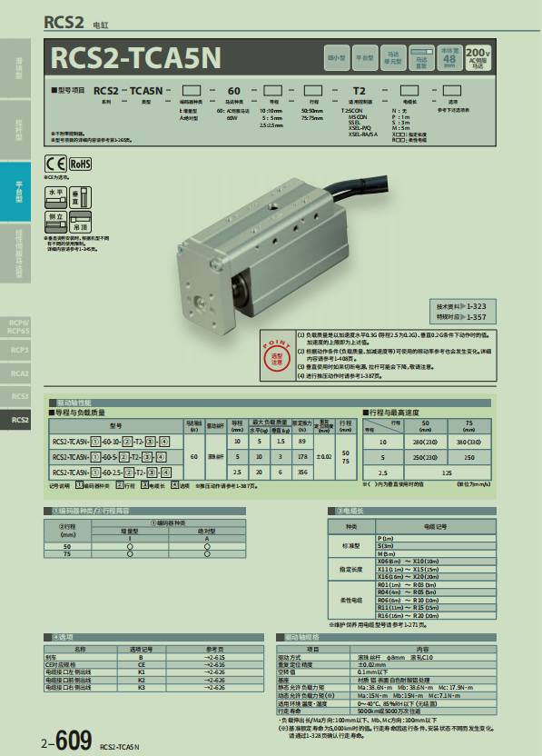Click the 行程 empty box in model code
Viewport: 542px width, 756px height.
[x=312, y=91]
